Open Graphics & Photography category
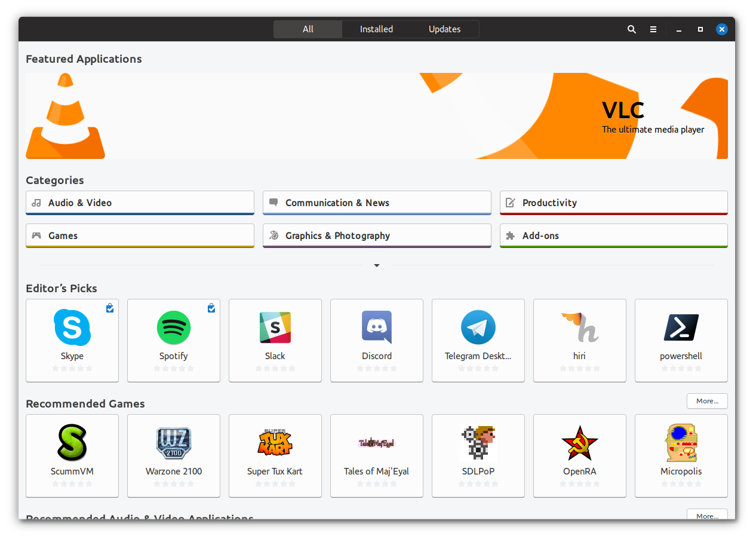 377,236
